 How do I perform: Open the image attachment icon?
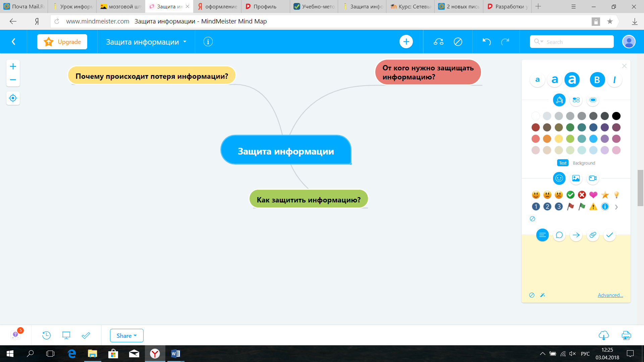576,178
